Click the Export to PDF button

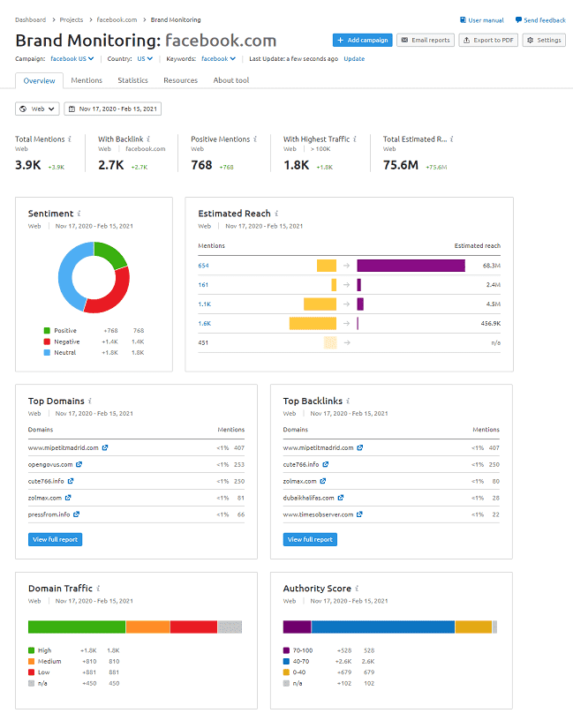point(488,40)
